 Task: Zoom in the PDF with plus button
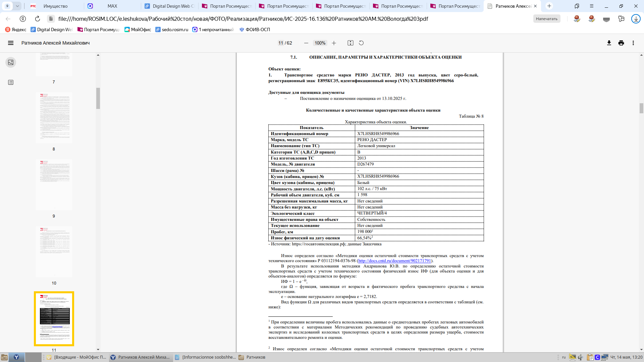(334, 43)
